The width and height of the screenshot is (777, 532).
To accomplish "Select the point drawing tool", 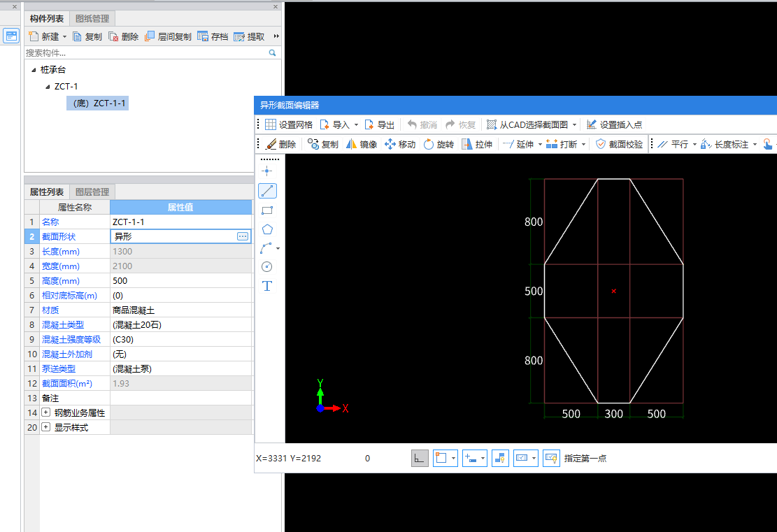I will (x=267, y=171).
